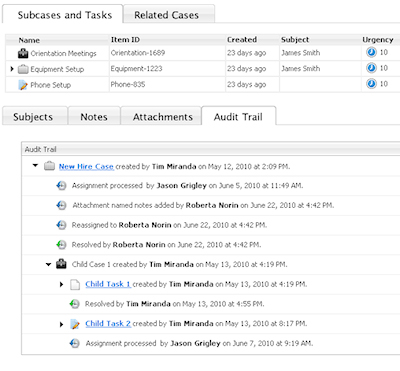Expand the Child Task 2 entry arrow
Screen dimensions: 400x371
[x=61, y=324]
